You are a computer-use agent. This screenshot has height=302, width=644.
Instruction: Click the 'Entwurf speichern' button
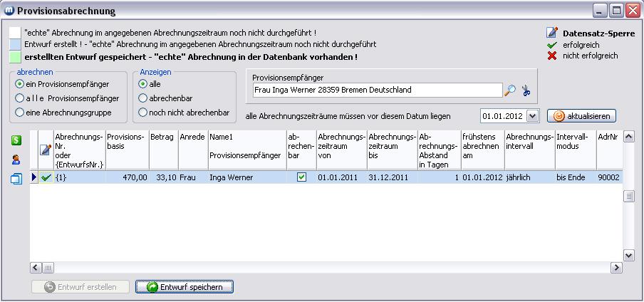click(185, 287)
